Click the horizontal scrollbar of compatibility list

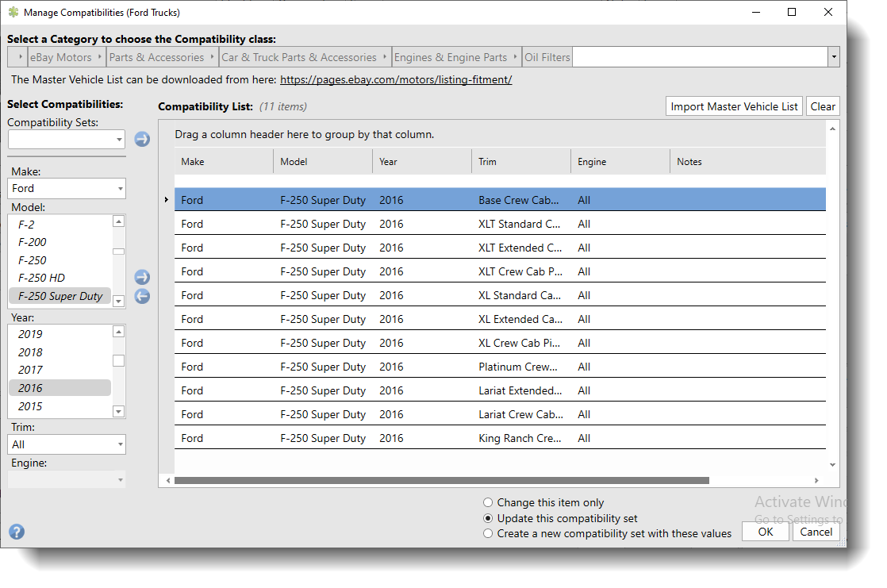(441, 480)
